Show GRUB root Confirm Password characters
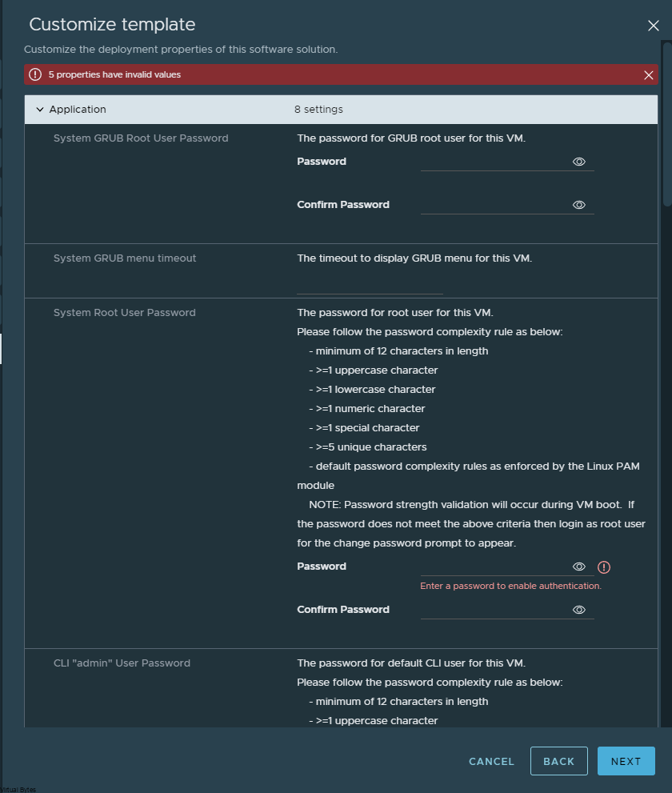This screenshot has height=793, width=672. point(579,205)
